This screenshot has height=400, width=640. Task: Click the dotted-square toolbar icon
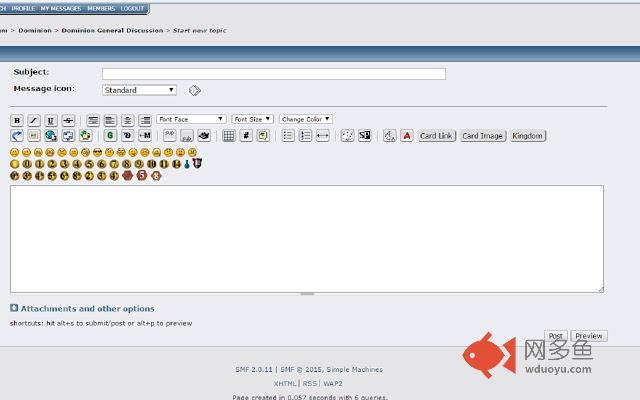pos(347,136)
